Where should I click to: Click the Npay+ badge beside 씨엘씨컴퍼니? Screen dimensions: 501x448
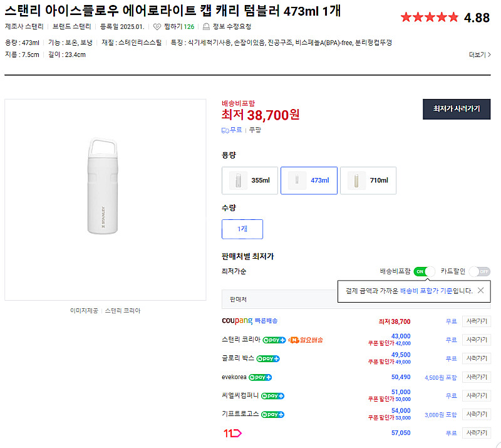point(272,396)
